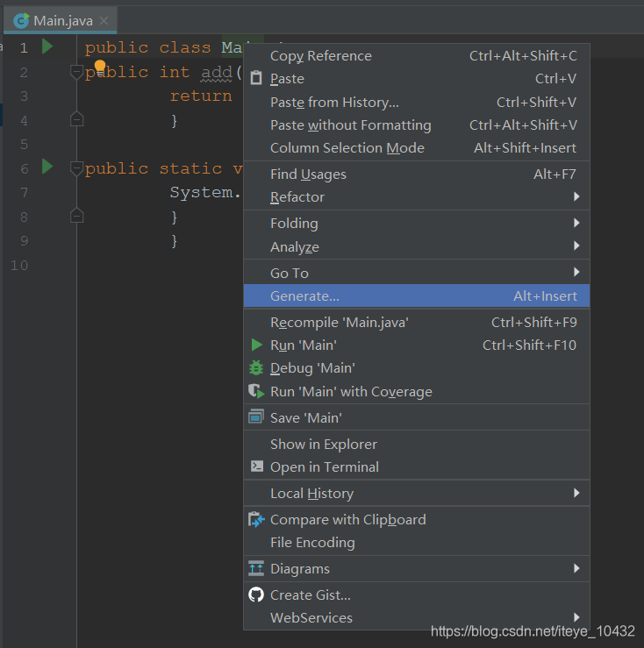Click the green Debug 'Main' bug icon
Screen dimensions: 644x648
[x=256, y=367]
